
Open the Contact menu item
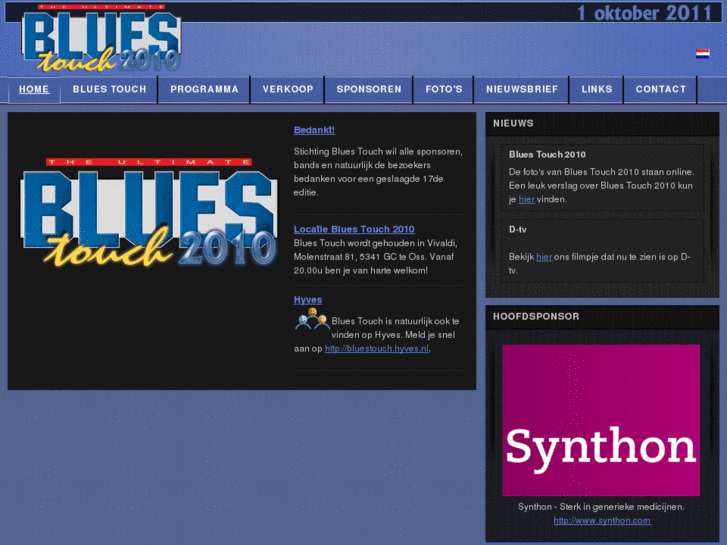661,89
